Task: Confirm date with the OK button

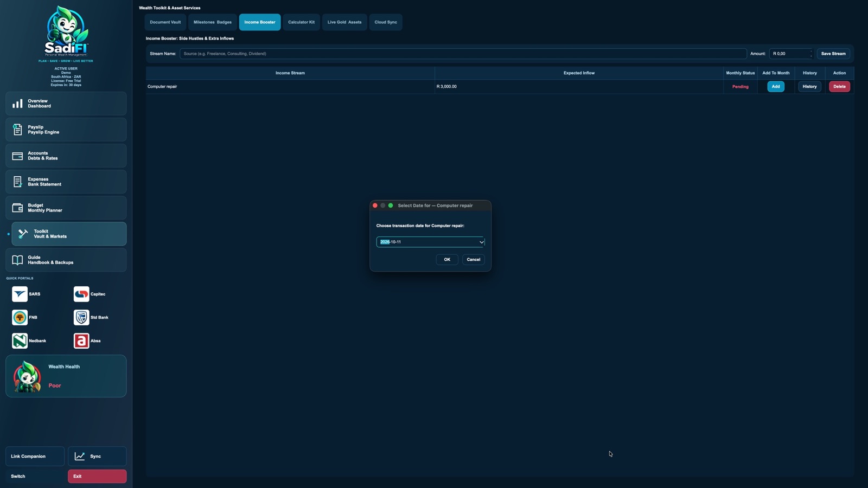Action: 447,259
